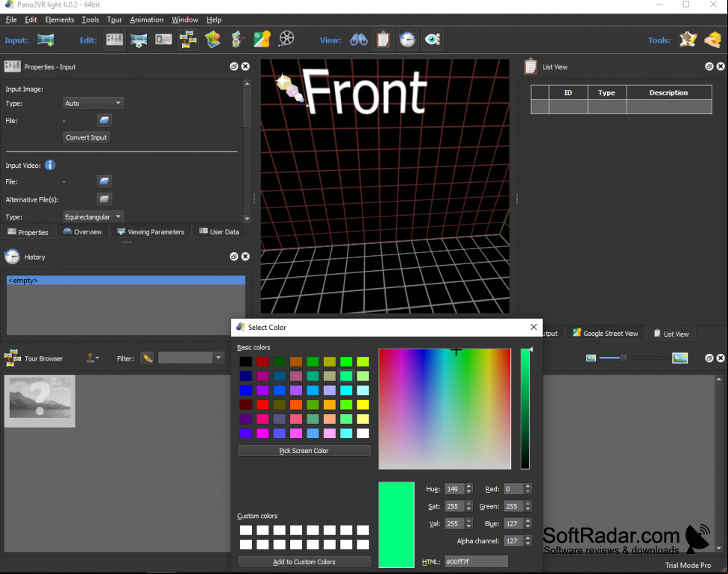Image resolution: width=728 pixels, height=574 pixels.
Task: Click the last Tools icon in toolbar
Action: coord(712,40)
